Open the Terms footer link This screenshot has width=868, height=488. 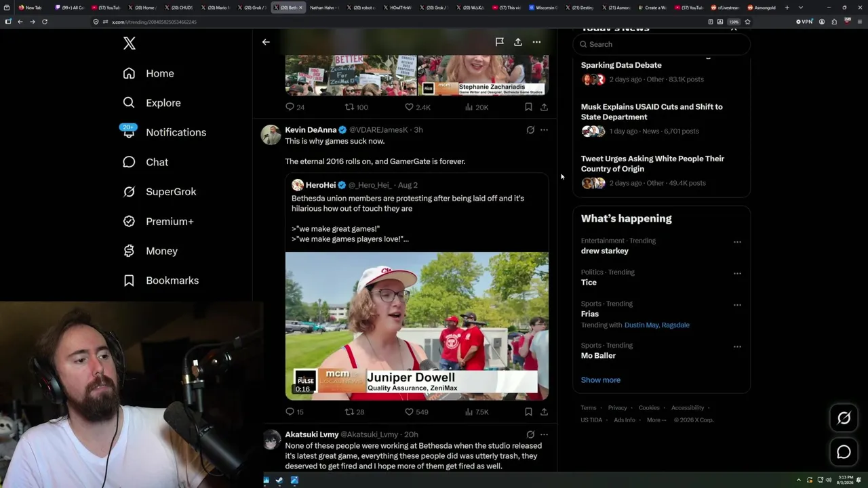589,408
